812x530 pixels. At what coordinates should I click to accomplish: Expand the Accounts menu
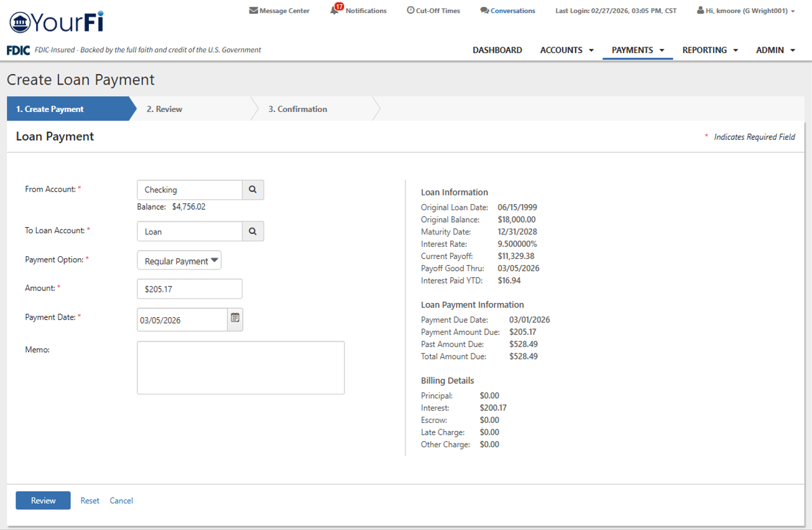tap(566, 50)
